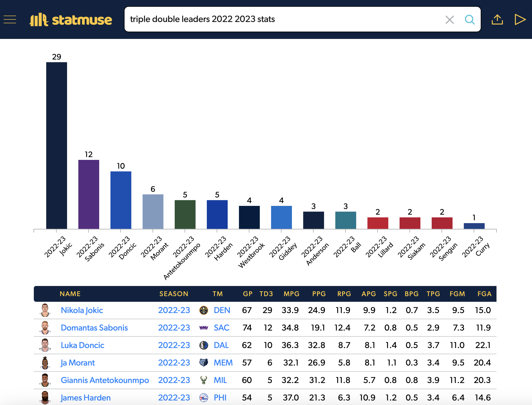
Task: Click Giannis Antetokounmpo's player avatar
Action: (x=45, y=380)
